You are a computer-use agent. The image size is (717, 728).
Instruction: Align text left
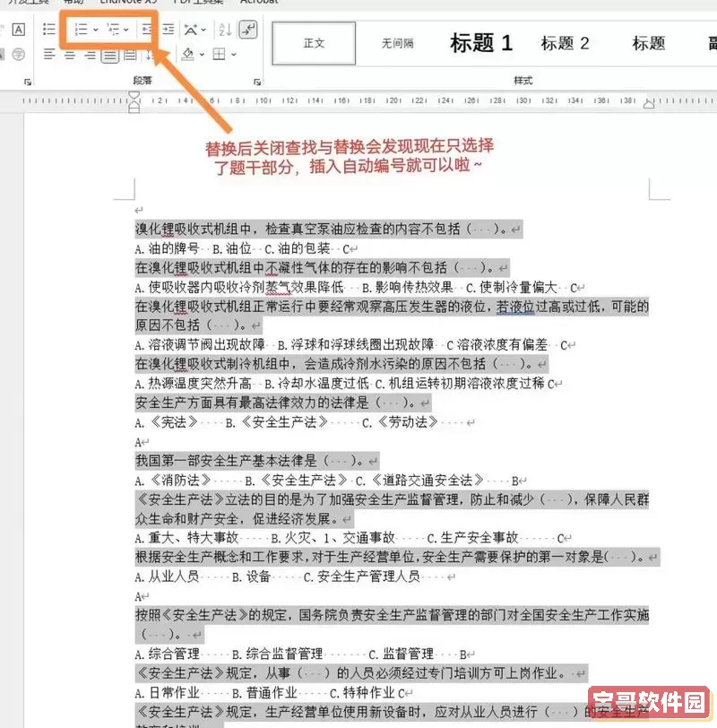coord(49,55)
